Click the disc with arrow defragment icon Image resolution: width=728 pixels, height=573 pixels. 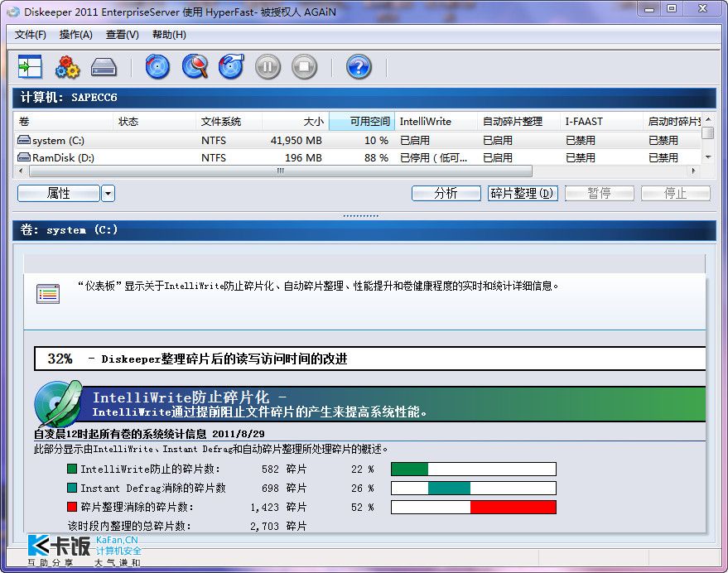pos(231,66)
